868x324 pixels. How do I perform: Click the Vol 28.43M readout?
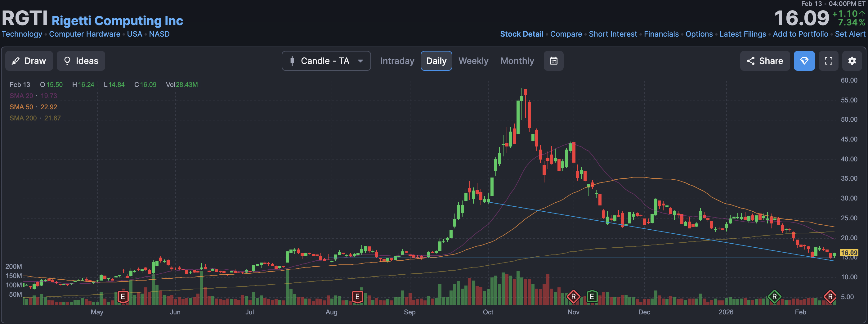[181, 85]
